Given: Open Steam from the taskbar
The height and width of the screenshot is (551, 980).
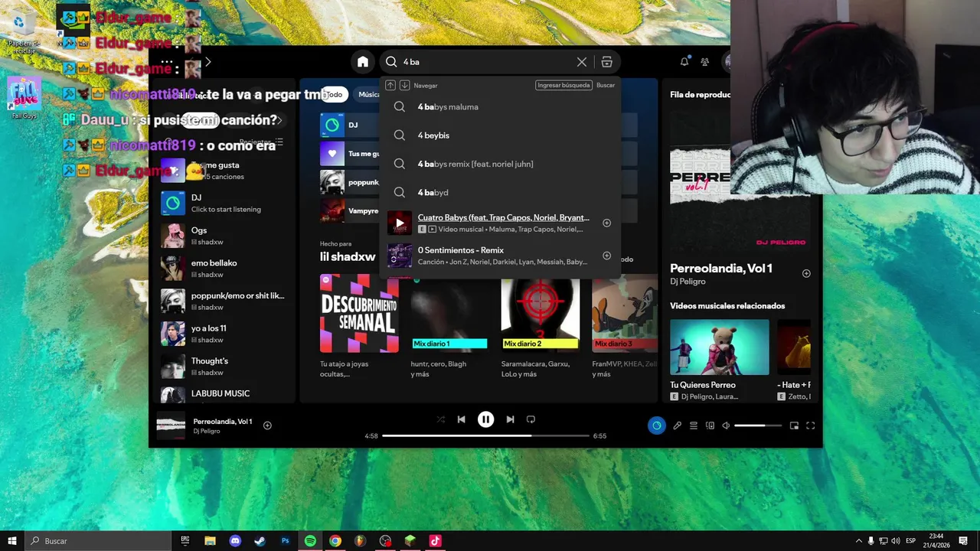Looking at the screenshot, I should (260, 541).
